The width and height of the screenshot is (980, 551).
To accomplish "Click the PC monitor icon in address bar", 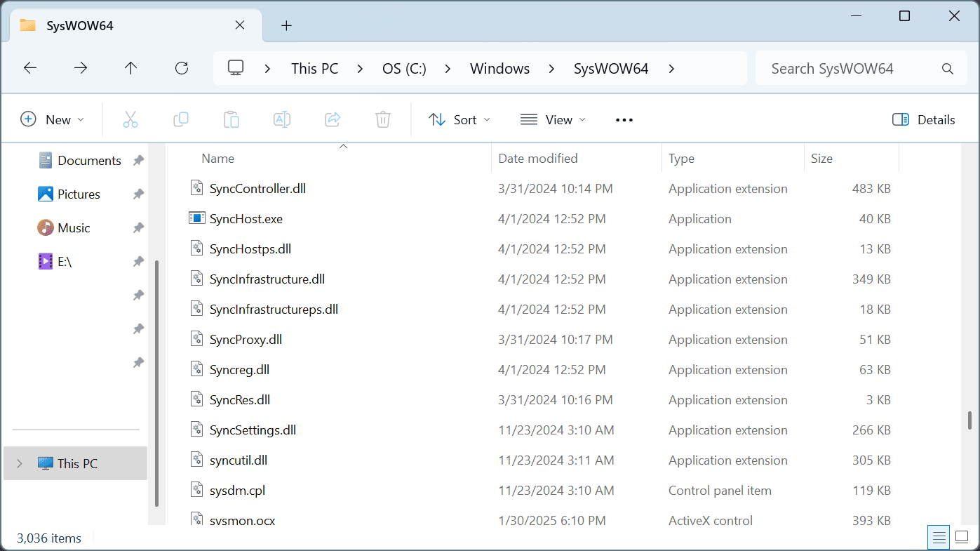I will (x=236, y=68).
